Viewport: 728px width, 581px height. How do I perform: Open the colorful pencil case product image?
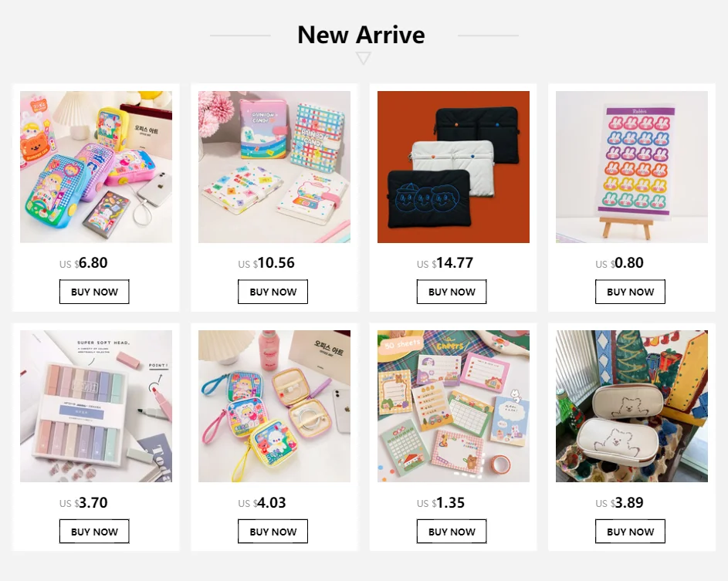(x=96, y=167)
